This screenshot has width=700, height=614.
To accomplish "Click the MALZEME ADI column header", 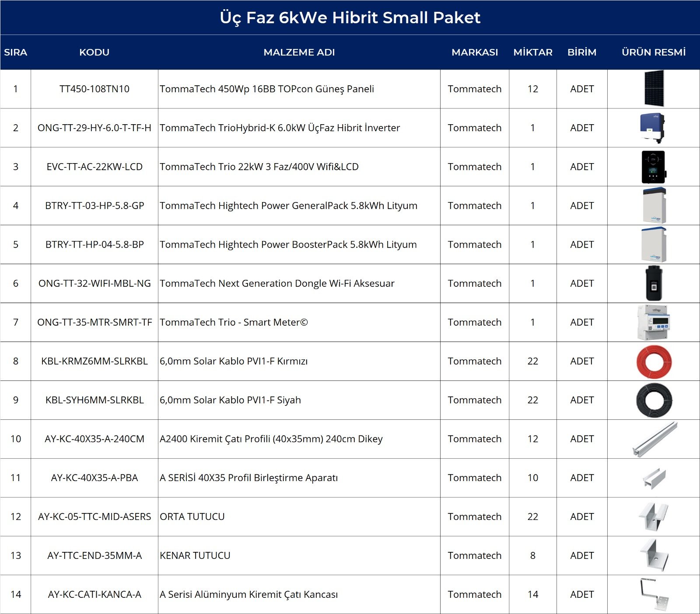I will [299, 52].
